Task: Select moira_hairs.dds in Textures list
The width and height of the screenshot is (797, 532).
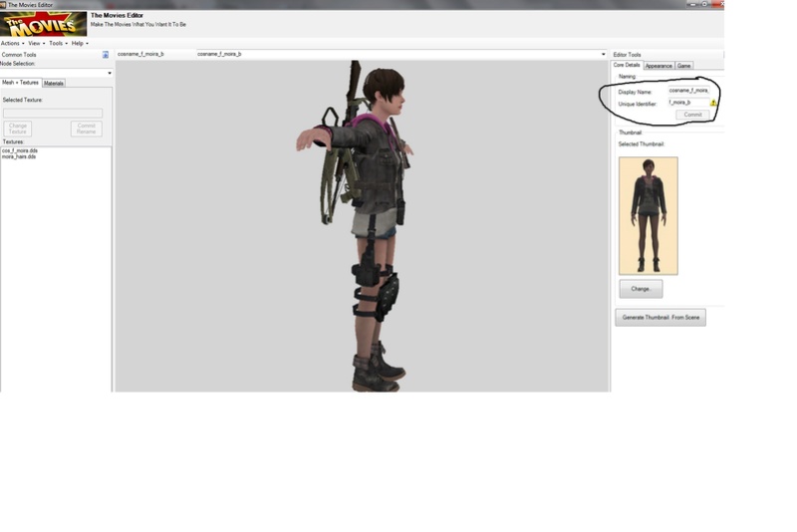Action: (19, 157)
